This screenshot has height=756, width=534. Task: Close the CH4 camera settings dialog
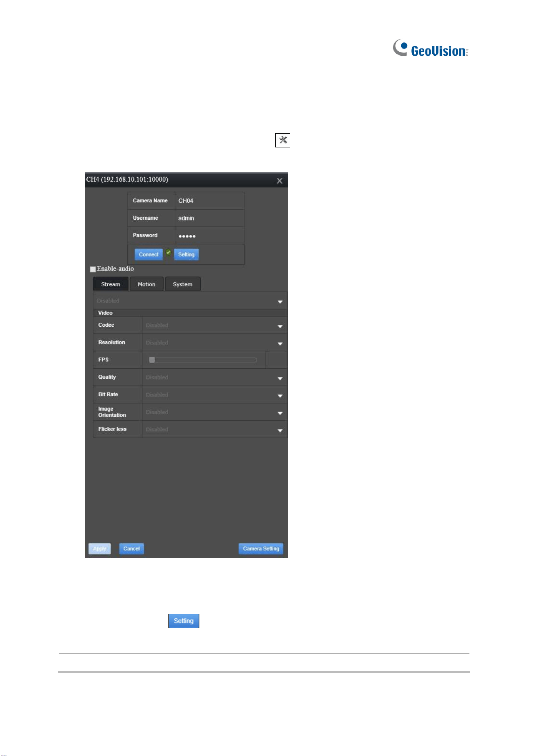[279, 181]
